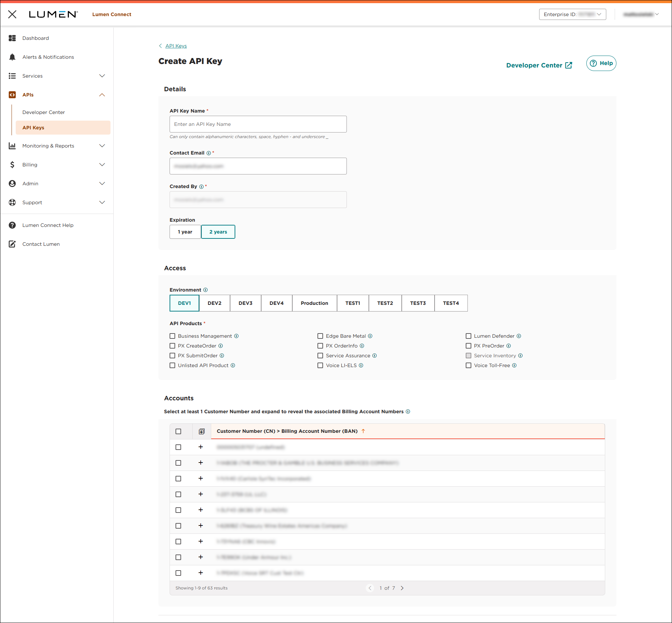The image size is (672, 623).
Task: Open the Enterprise ID dropdown
Action: point(572,14)
